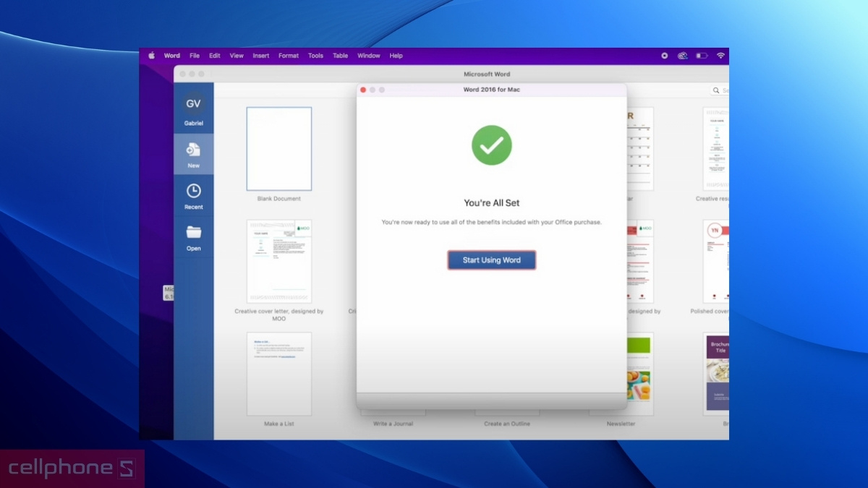Click the Wi-Fi status icon
This screenshot has height=488, width=868.
(720, 56)
